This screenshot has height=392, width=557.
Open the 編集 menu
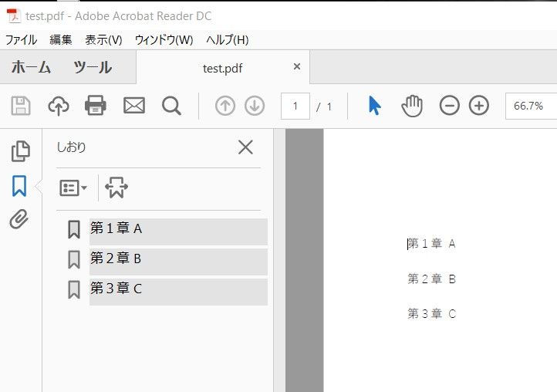tap(61, 39)
